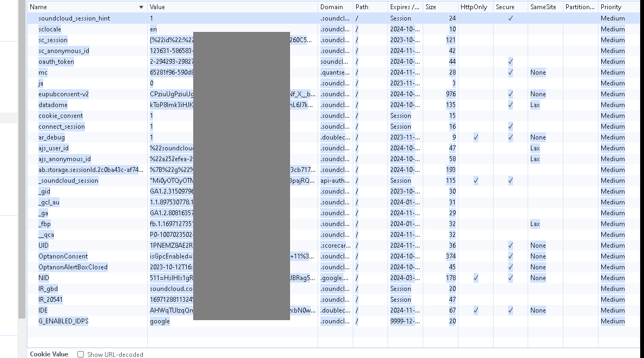
Task: Select the soundcloud_session_hint cookie row
Action: [333, 18]
